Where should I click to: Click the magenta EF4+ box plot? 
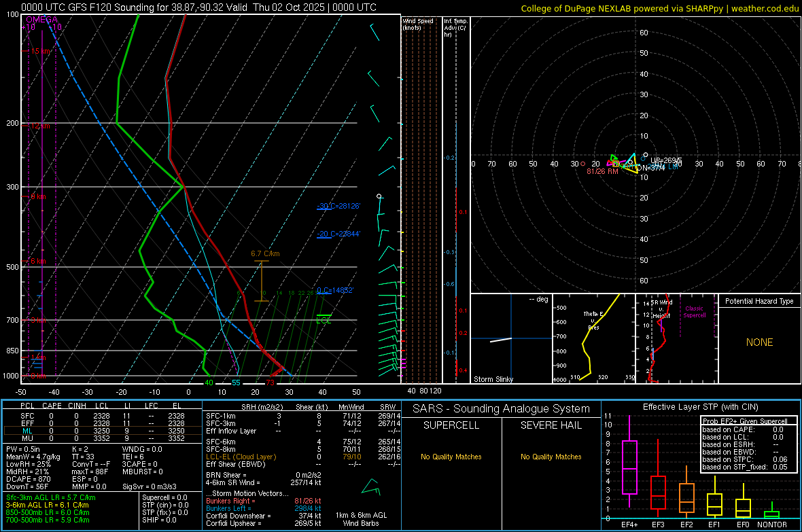(629, 461)
